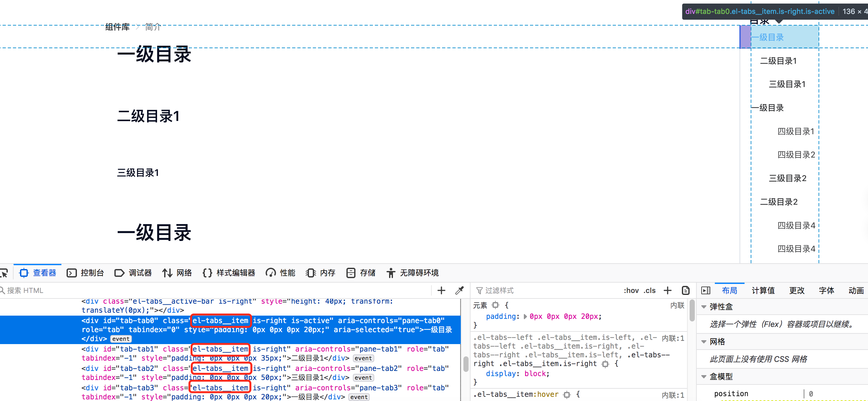Image resolution: width=868 pixels, height=401 pixels.
Task: Click the plus icon to create new node
Action: 441,290
